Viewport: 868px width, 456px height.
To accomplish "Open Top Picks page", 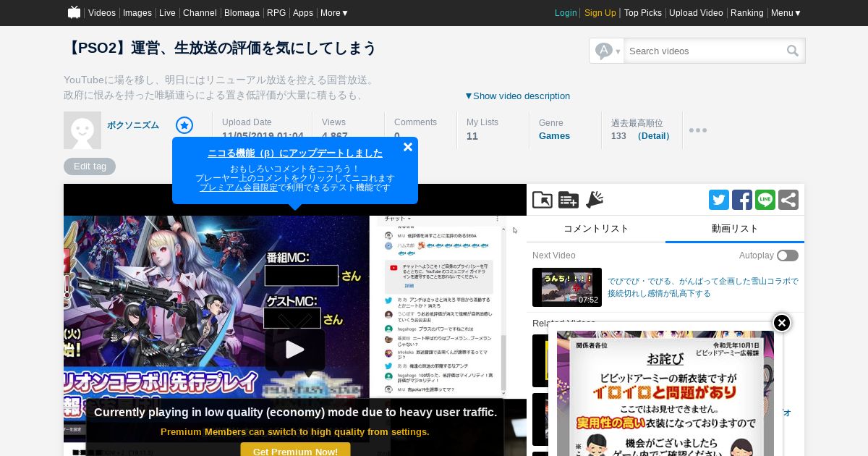I will click(x=643, y=13).
